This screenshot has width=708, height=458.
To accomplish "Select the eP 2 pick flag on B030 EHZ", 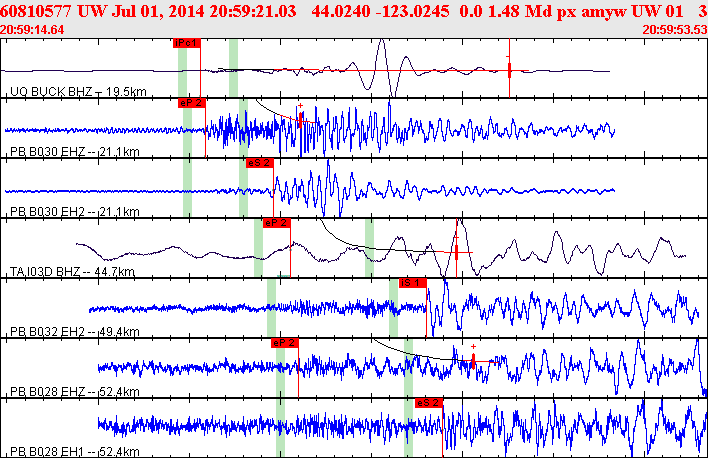I will coord(192,103).
